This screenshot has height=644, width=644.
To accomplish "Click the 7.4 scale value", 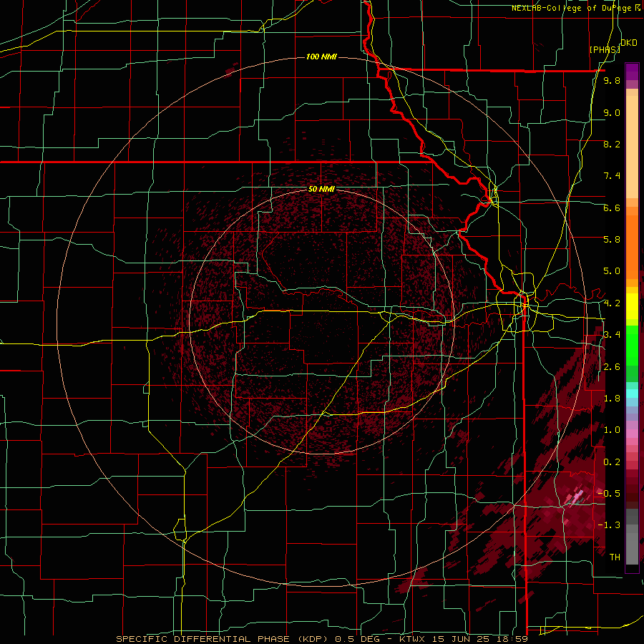I will [612, 176].
